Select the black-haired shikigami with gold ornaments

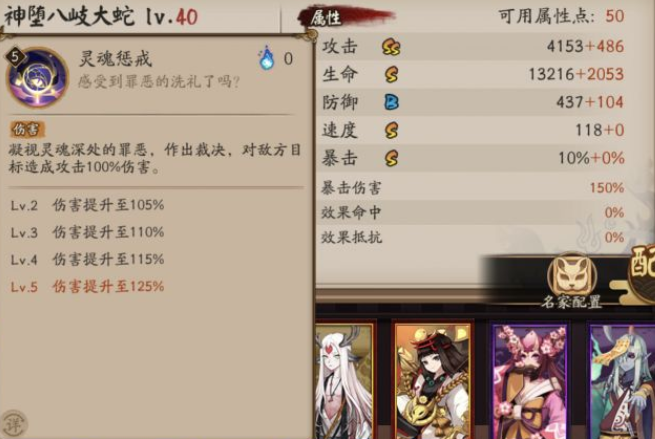coord(434,381)
